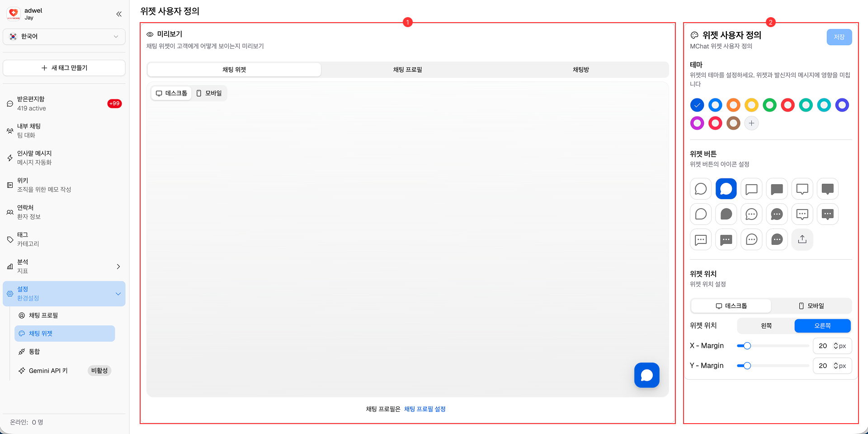Viewport: 868px width, 434px height.
Task: Switch preview to 모바일 view
Action: coord(209,93)
